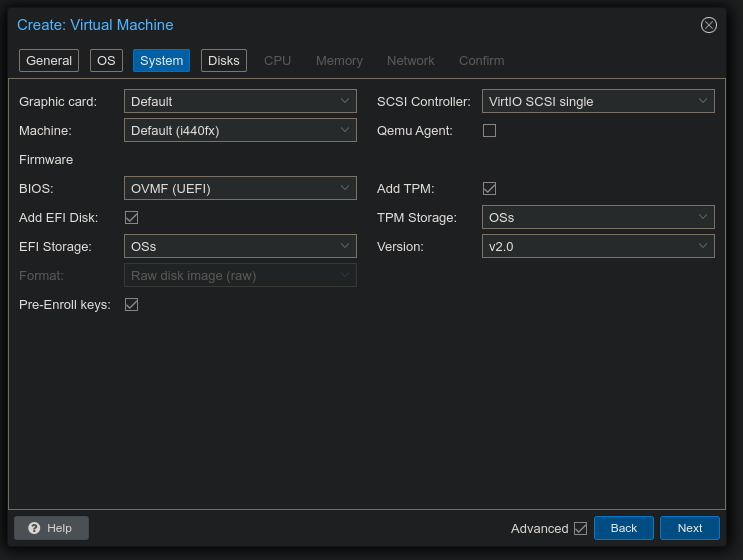Toggle the Advanced options checkbox
743x560 pixels.
point(580,528)
